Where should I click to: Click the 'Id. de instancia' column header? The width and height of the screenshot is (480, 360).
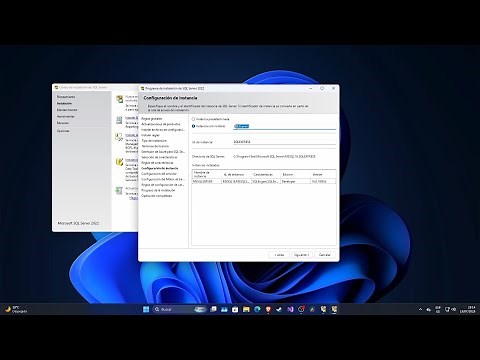(237, 174)
